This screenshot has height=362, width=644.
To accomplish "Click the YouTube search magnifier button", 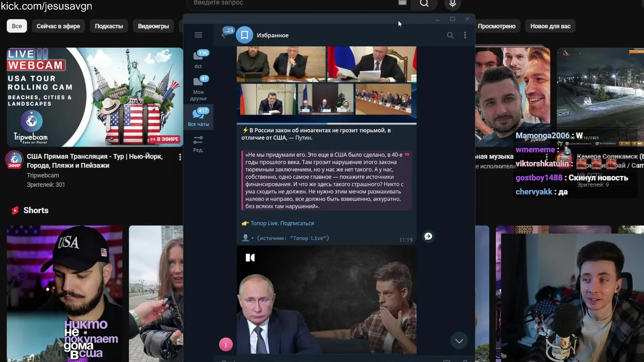I will tap(424, 4).
